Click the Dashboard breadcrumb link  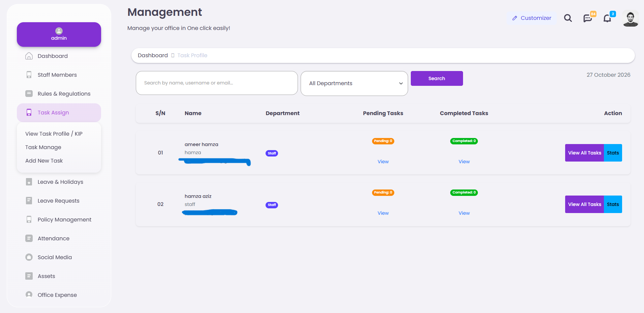coord(153,55)
